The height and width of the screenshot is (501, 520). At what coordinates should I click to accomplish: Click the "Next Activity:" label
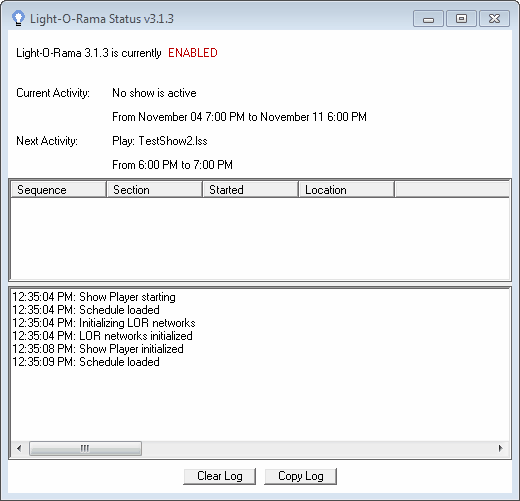[47, 141]
